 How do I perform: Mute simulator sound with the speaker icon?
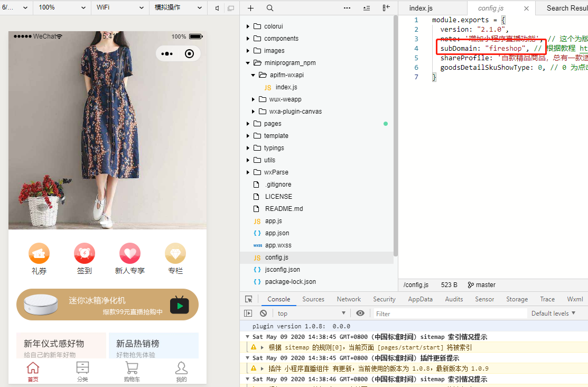tap(217, 8)
